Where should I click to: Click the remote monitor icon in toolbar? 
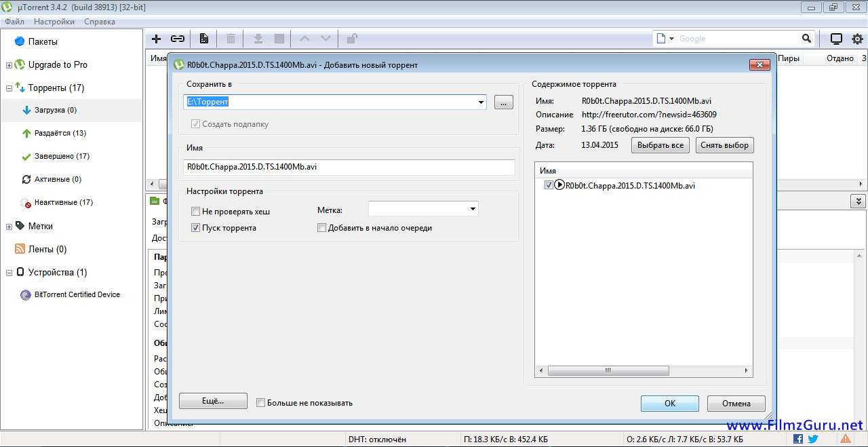coord(836,39)
